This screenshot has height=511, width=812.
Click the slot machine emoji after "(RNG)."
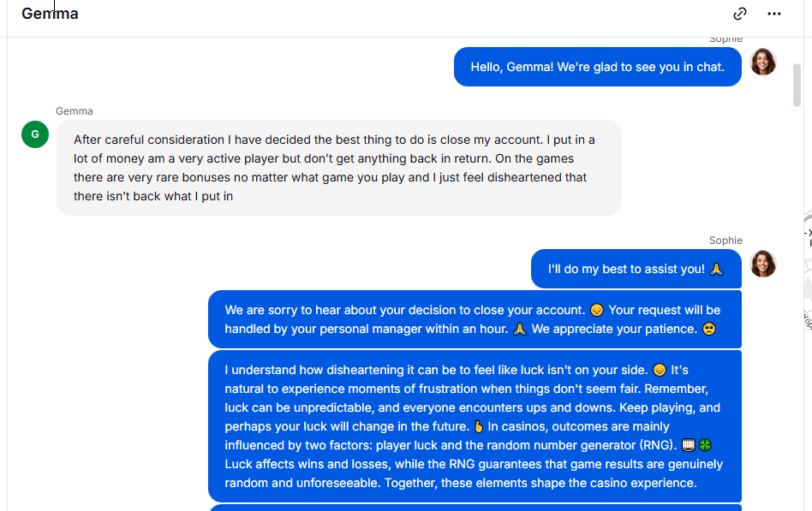click(687, 445)
